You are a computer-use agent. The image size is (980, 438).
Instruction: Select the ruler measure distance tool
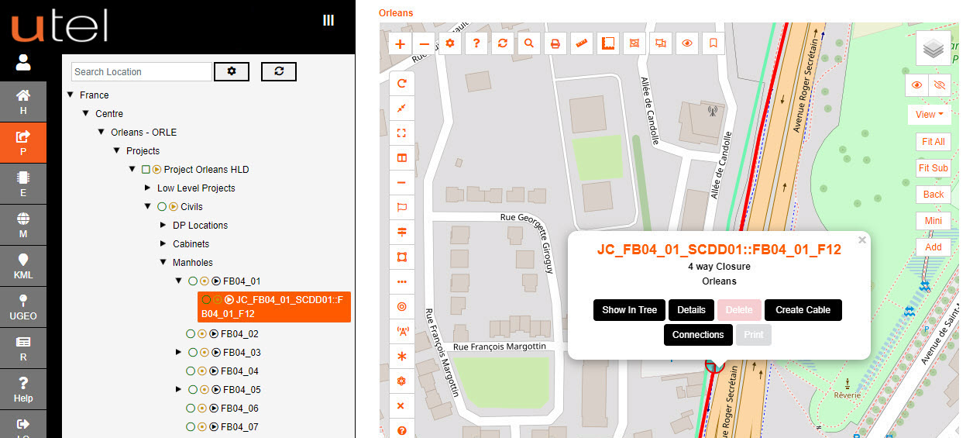[x=582, y=43]
